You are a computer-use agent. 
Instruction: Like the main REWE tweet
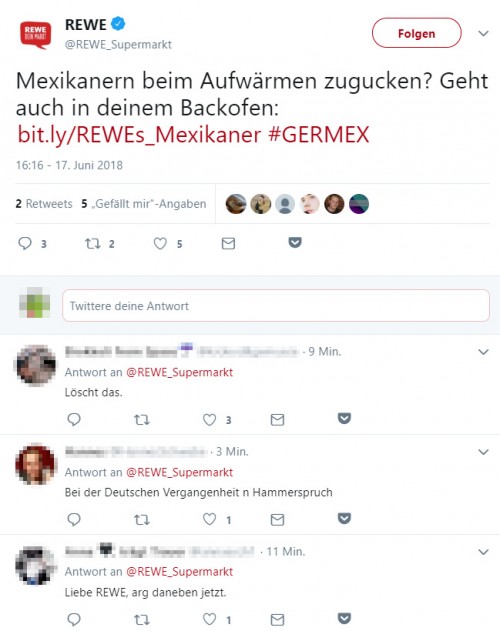[160, 243]
